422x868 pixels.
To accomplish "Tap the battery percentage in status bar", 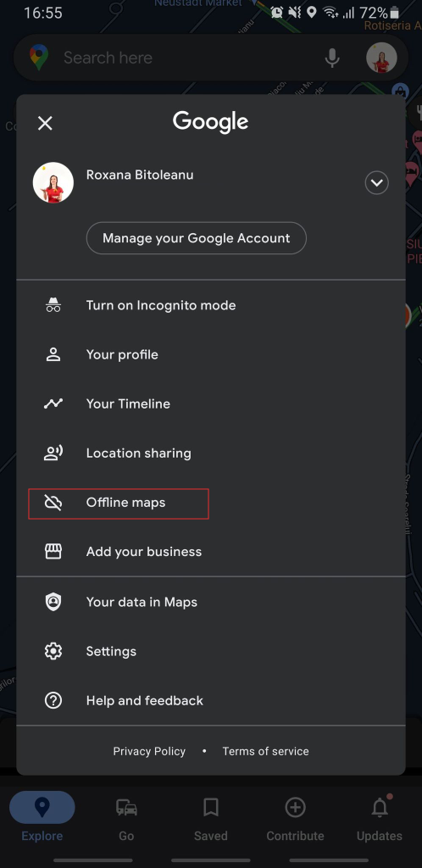I will [374, 12].
